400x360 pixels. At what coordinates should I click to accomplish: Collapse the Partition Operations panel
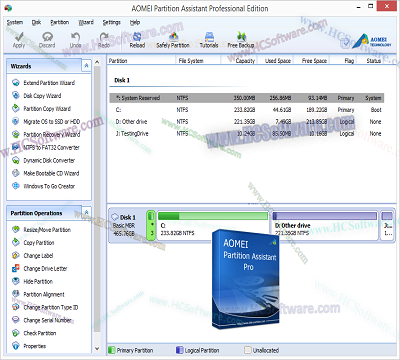pos(86,212)
